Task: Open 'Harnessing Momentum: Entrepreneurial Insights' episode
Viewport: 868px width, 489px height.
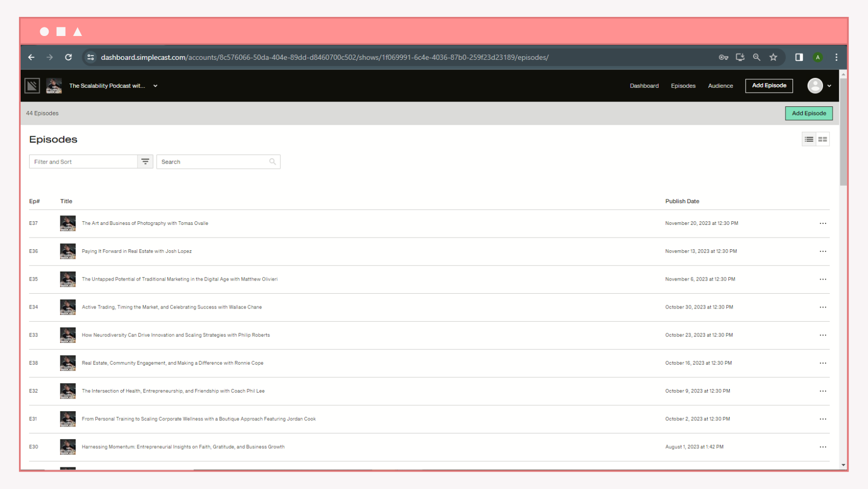Action: [183, 447]
